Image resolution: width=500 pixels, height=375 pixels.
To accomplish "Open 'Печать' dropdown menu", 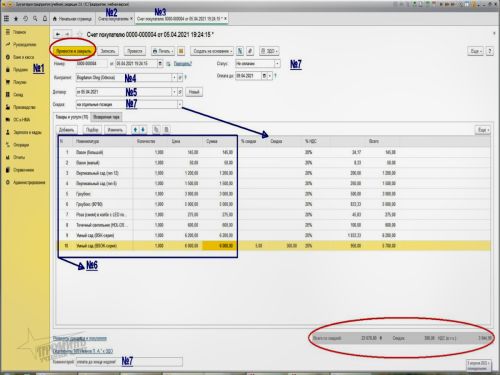I will 163,51.
